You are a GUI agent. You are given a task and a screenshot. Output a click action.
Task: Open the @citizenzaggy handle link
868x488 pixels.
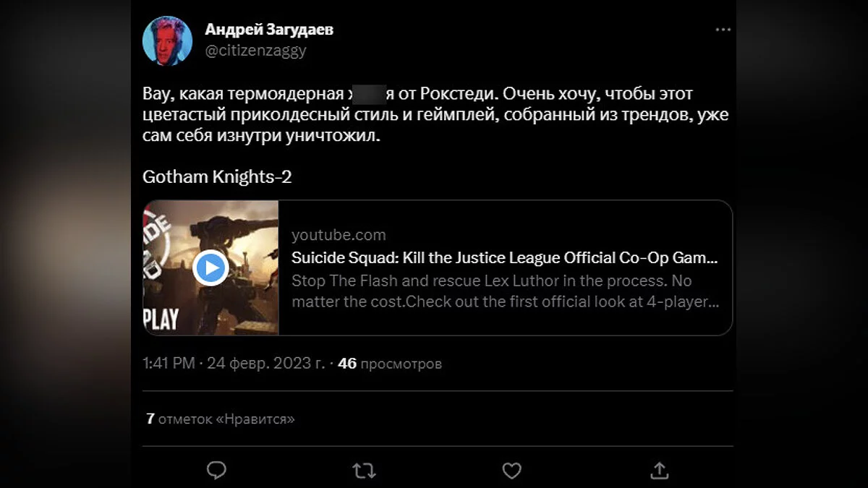tap(255, 51)
